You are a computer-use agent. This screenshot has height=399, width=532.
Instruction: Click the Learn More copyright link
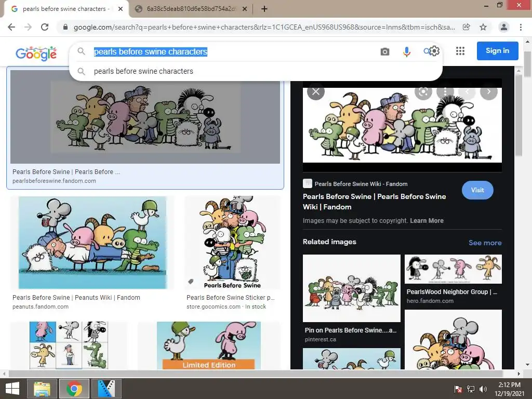pyautogui.click(x=427, y=220)
